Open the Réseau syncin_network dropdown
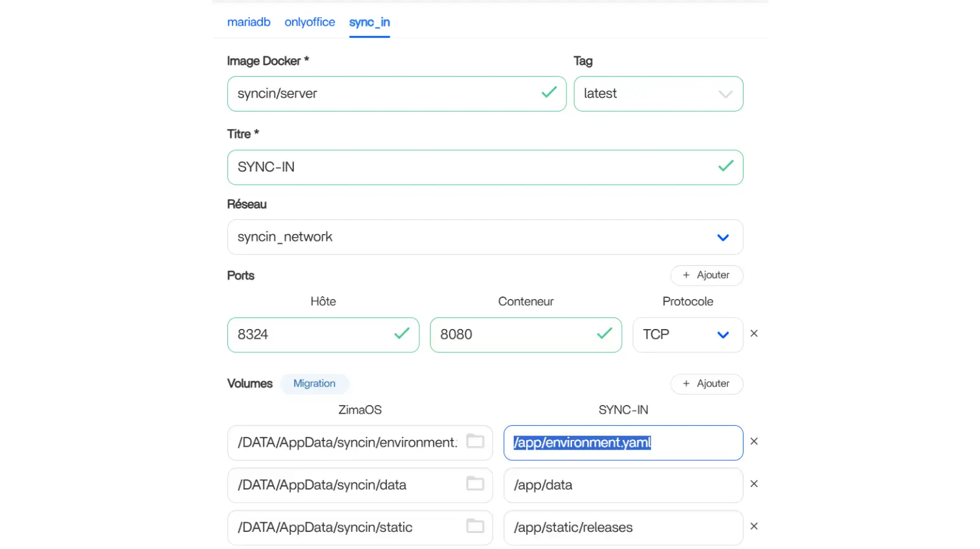This screenshot has width=980, height=549. coord(723,238)
